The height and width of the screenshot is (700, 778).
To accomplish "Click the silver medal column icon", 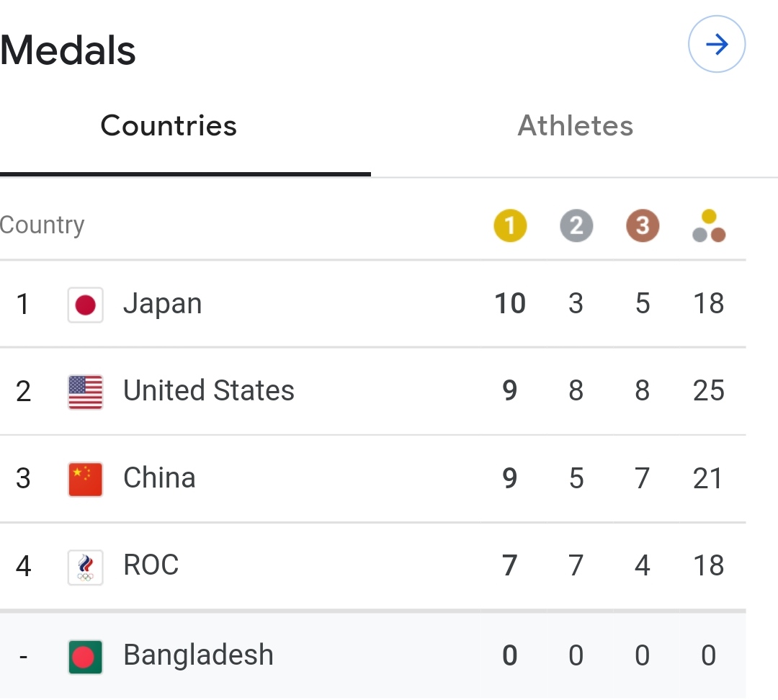I will (576, 225).
